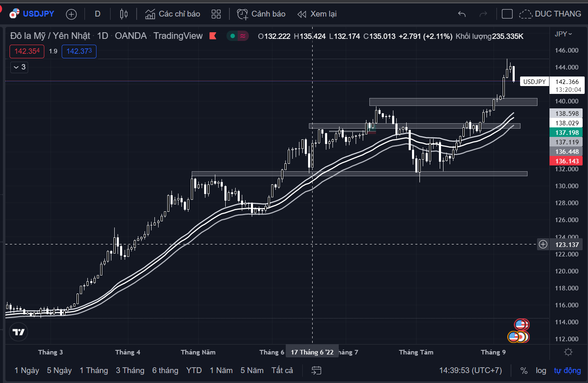Expand the collapsed indicator legend showing 3
This screenshot has height=383, width=588.
point(19,67)
